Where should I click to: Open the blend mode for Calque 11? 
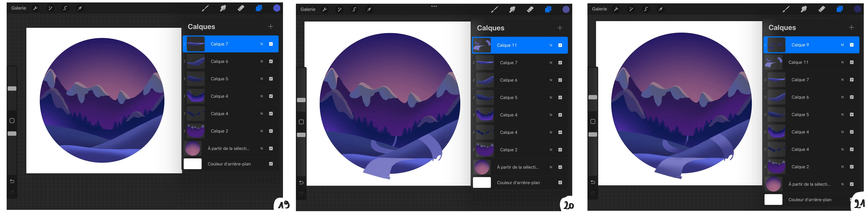coord(551,45)
